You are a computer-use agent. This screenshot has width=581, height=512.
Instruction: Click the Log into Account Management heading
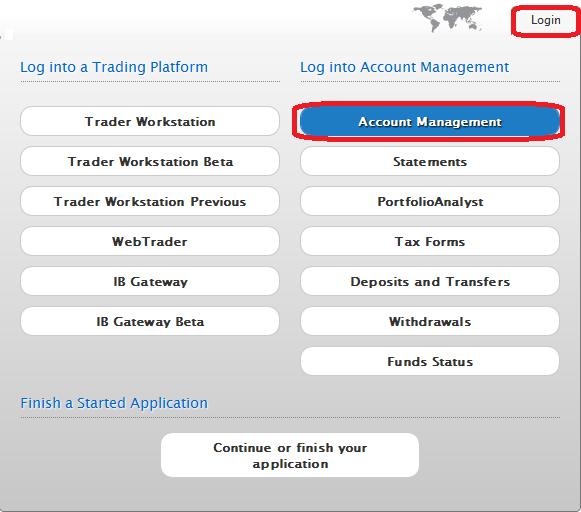pos(404,67)
